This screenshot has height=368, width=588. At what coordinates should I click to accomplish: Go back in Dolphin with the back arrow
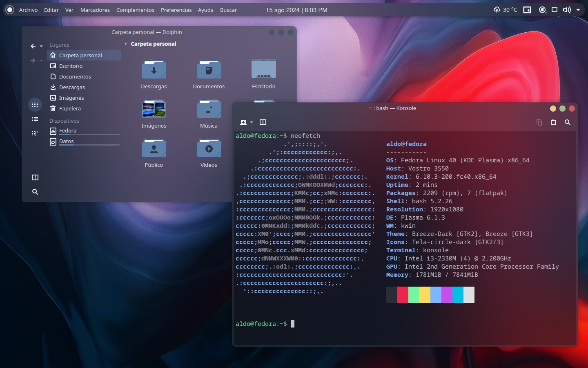[33, 46]
